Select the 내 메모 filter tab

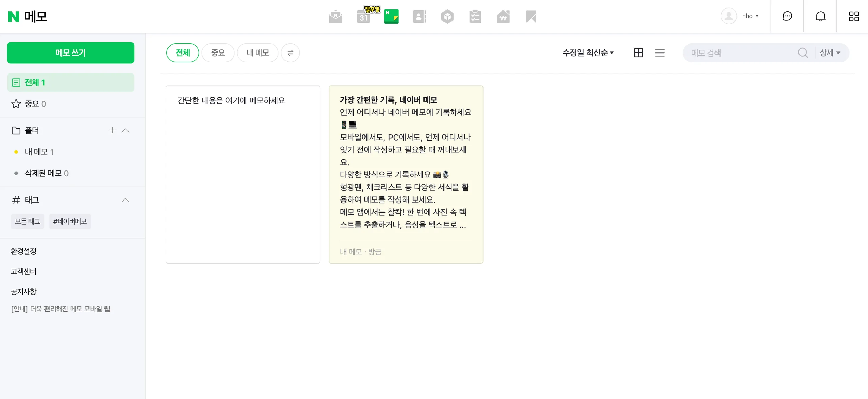click(x=258, y=53)
